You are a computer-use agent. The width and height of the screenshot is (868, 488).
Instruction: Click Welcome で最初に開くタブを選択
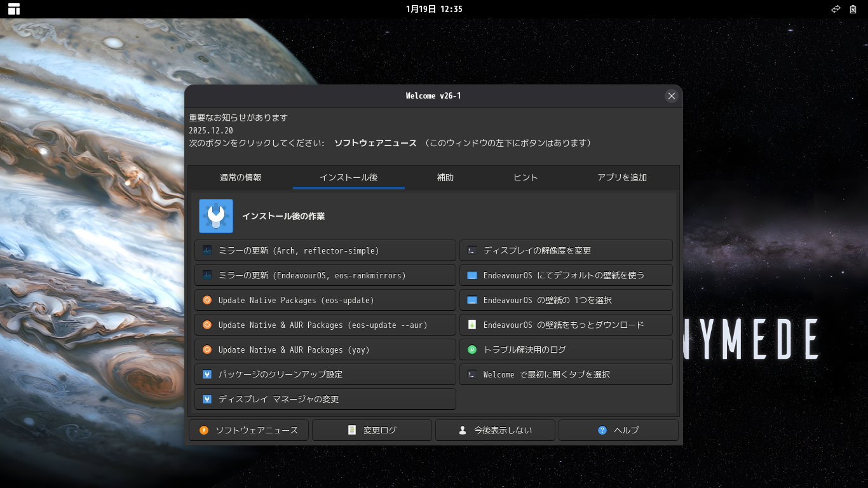(x=566, y=374)
